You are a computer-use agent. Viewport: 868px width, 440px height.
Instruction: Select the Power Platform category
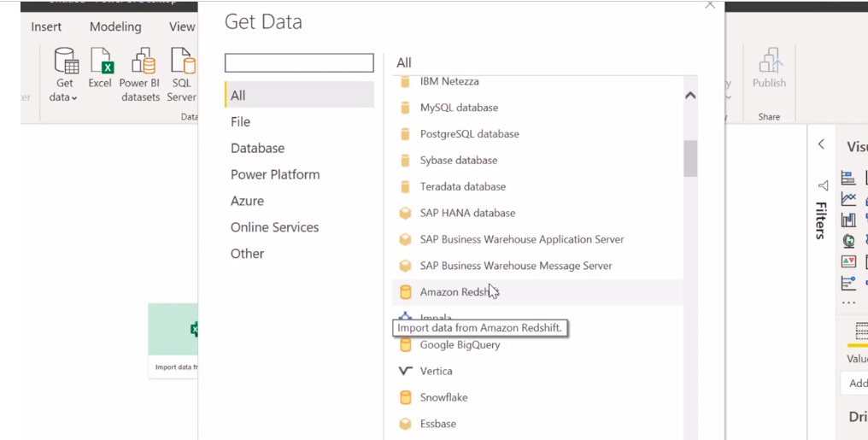pyautogui.click(x=300, y=174)
